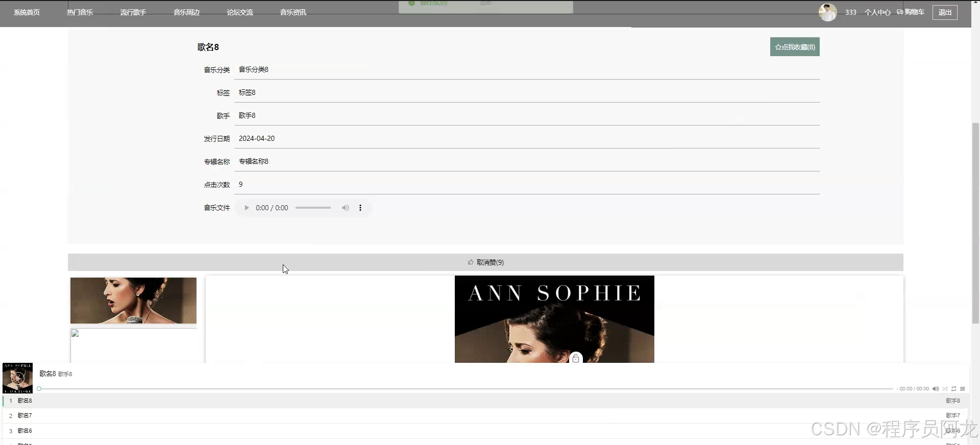
Task: Play the 音乐文件 audio file
Action: coord(247,208)
